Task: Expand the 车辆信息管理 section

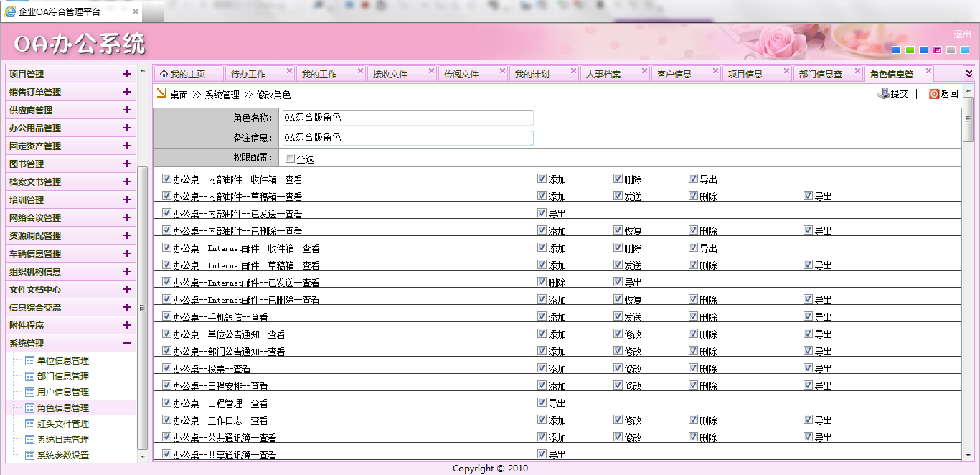Action: tap(127, 253)
